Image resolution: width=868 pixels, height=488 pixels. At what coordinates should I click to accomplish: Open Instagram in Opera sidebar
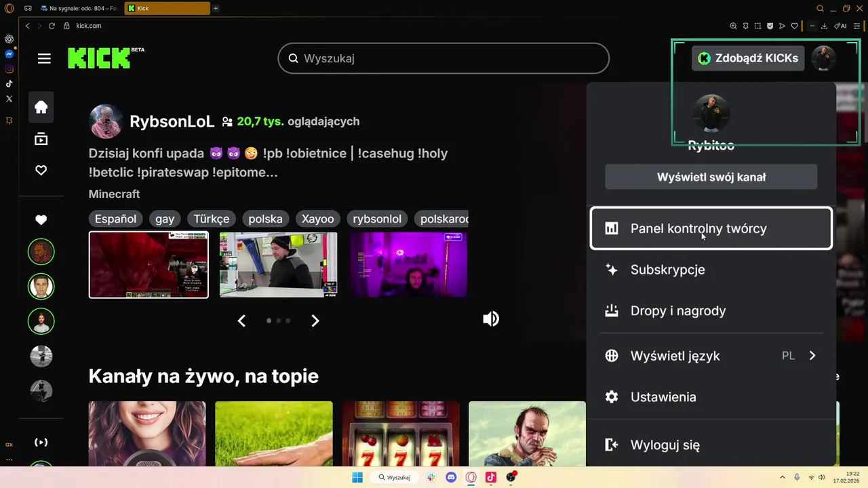(x=9, y=69)
